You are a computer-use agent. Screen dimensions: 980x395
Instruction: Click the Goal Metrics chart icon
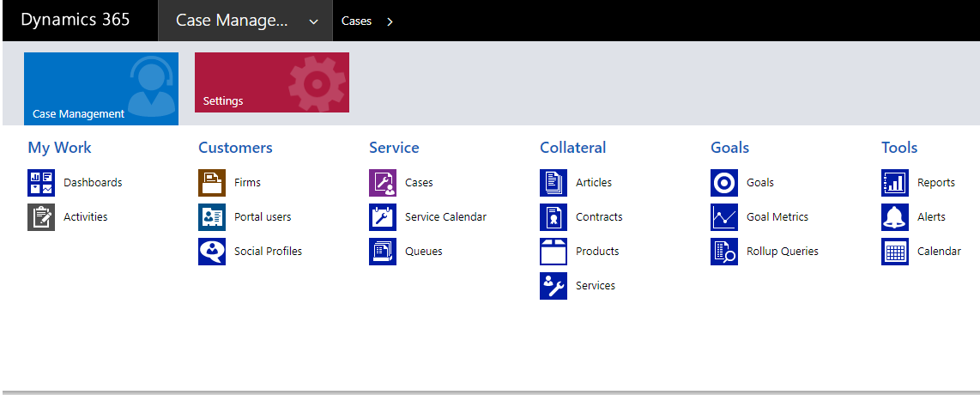(724, 217)
